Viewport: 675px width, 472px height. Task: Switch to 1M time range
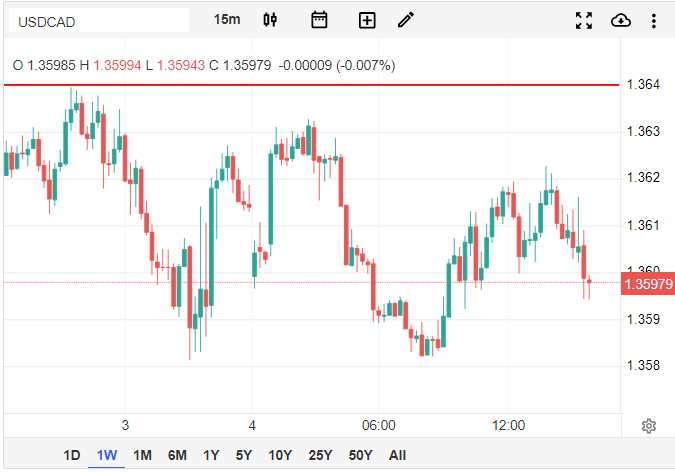tap(142, 455)
